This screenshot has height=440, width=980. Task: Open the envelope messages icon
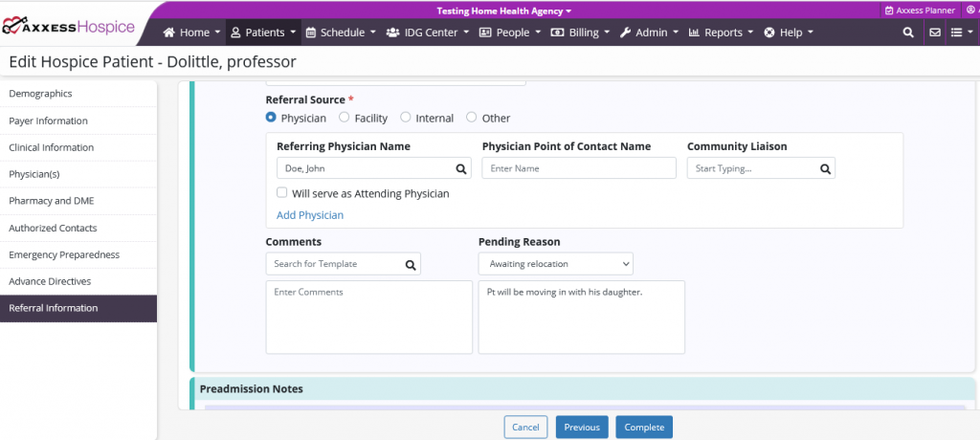[x=934, y=33]
